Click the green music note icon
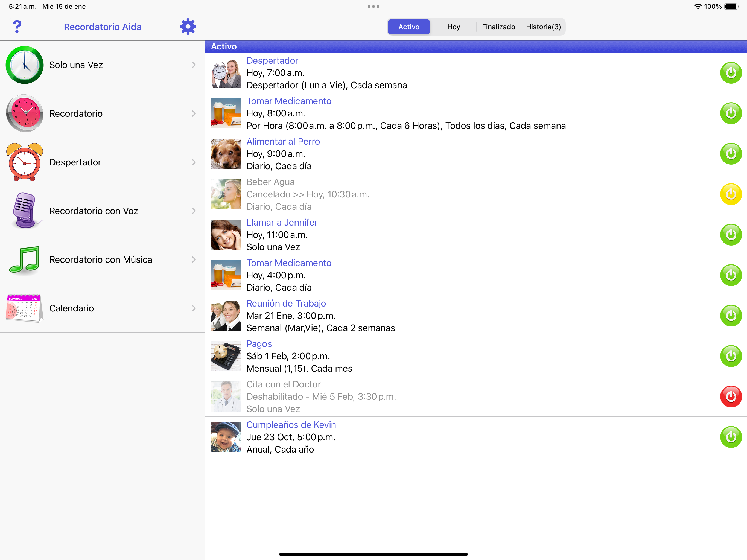Screen dimensions: 747x560 point(24,259)
